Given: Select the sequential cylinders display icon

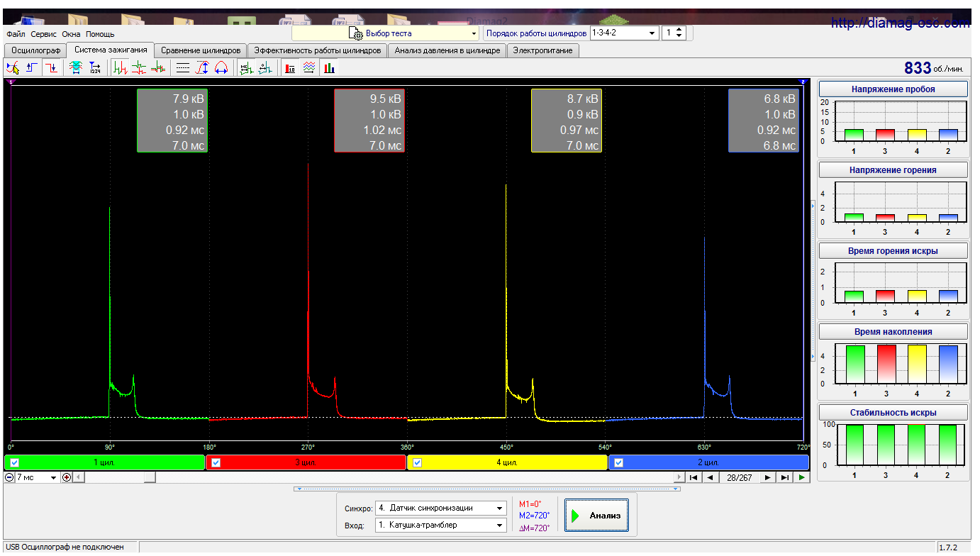Looking at the screenshot, I should [x=121, y=68].
